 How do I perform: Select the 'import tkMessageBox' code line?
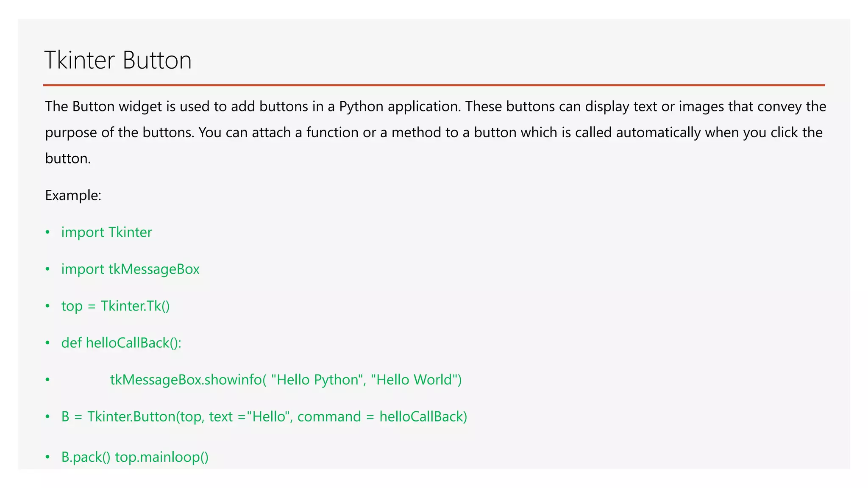pyautogui.click(x=130, y=269)
